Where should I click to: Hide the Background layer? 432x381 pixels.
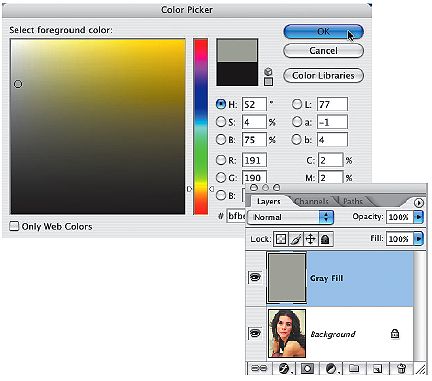pyautogui.click(x=255, y=333)
